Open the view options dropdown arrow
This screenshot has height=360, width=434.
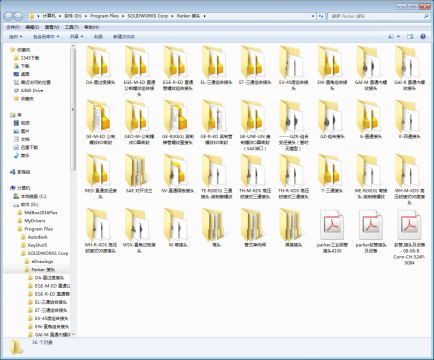(x=398, y=37)
